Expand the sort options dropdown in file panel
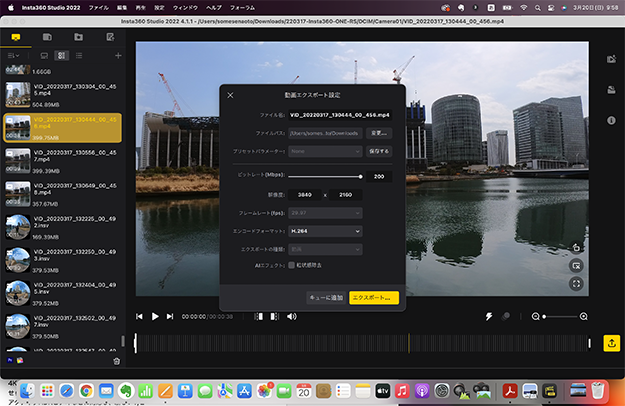625x406 pixels. point(13,56)
